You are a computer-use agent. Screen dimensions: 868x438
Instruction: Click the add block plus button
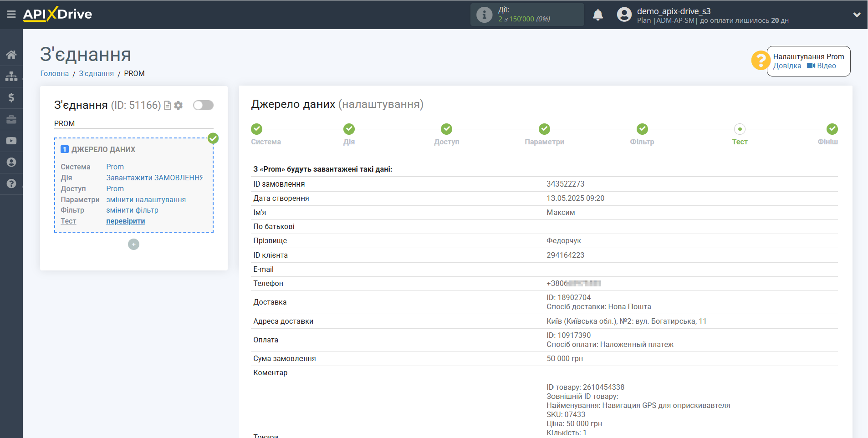(x=133, y=244)
